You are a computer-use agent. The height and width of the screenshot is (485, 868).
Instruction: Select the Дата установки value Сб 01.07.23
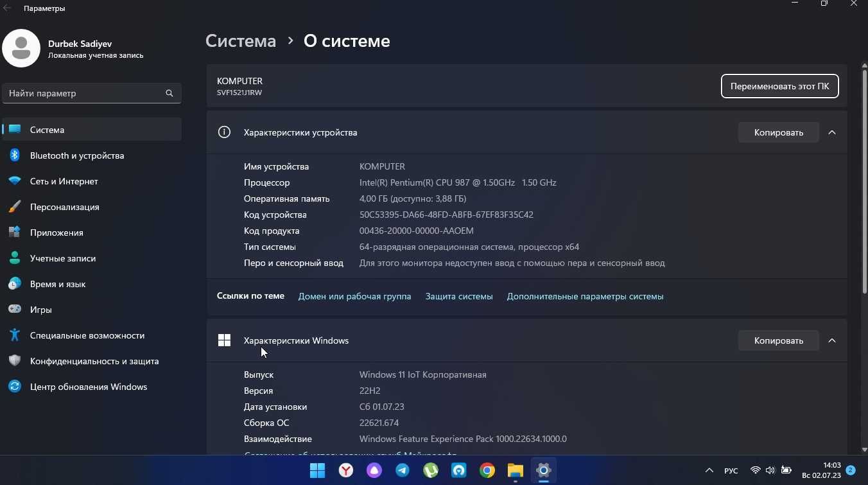[x=381, y=407]
